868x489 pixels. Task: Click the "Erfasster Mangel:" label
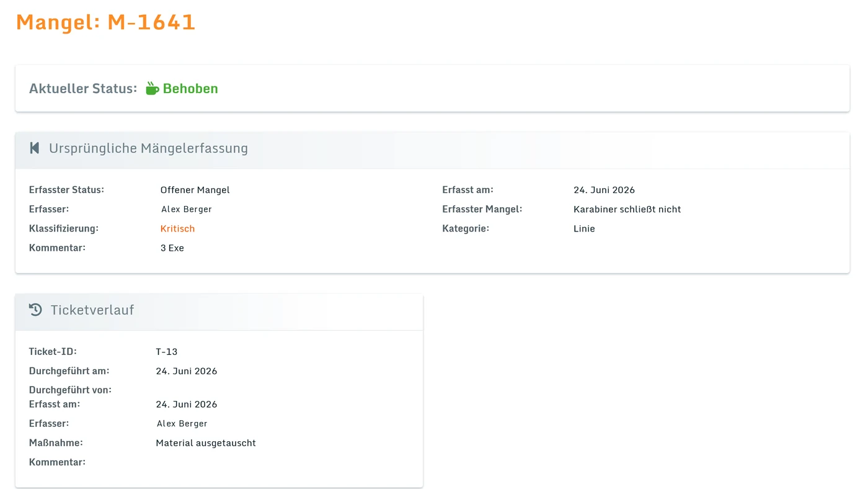pyautogui.click(x=482, y=209)
